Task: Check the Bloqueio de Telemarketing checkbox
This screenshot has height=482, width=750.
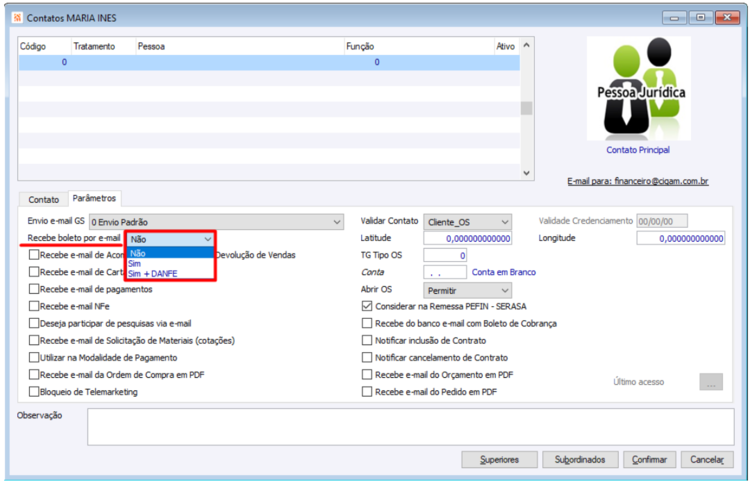Action: pos(34,392)
